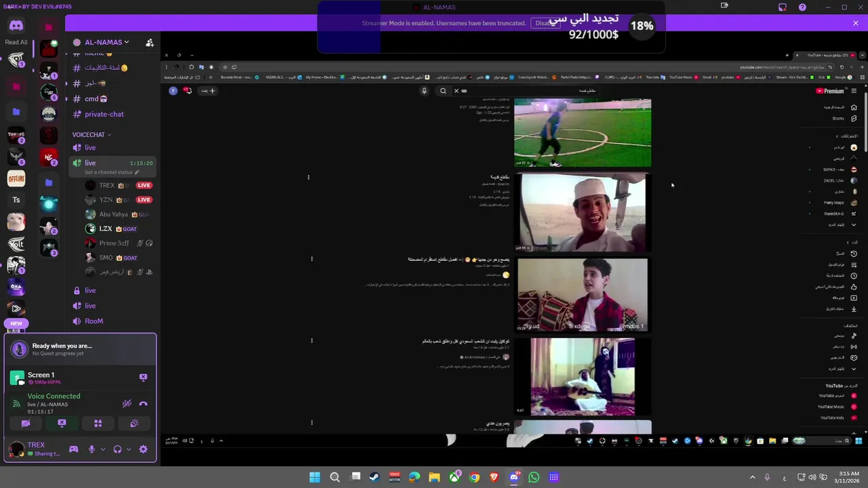Image resolution: width=868 pixels, height=488 pixels.
Task: Invite people to AL-NAMAS server
Action: click(x=149, y=43)
